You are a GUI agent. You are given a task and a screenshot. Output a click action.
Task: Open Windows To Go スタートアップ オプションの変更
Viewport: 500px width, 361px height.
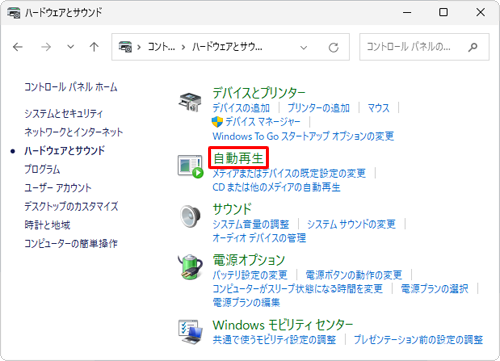coord(303,136)
